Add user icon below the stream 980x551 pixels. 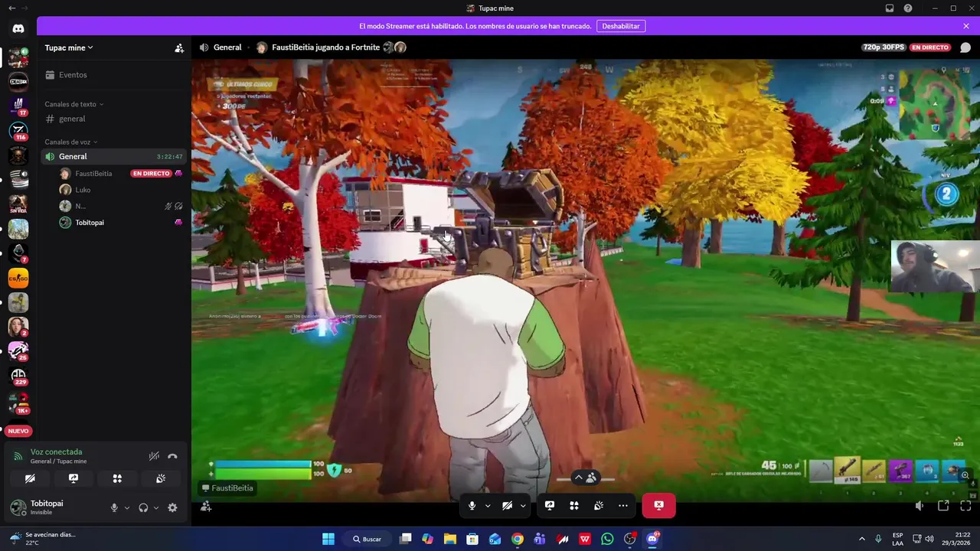(206, 506)
